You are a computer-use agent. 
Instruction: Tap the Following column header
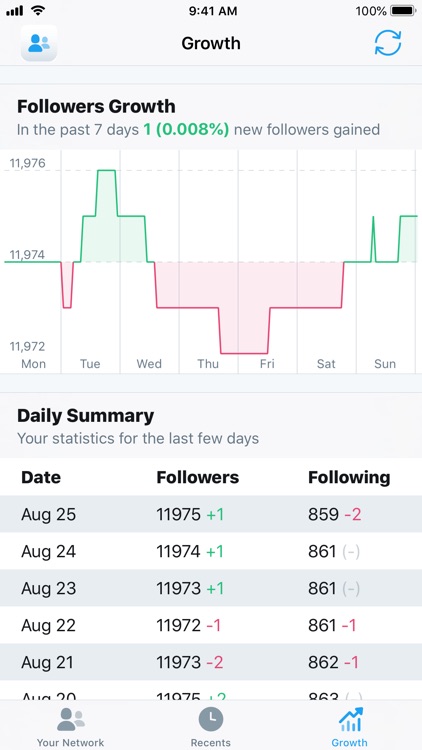349,477
